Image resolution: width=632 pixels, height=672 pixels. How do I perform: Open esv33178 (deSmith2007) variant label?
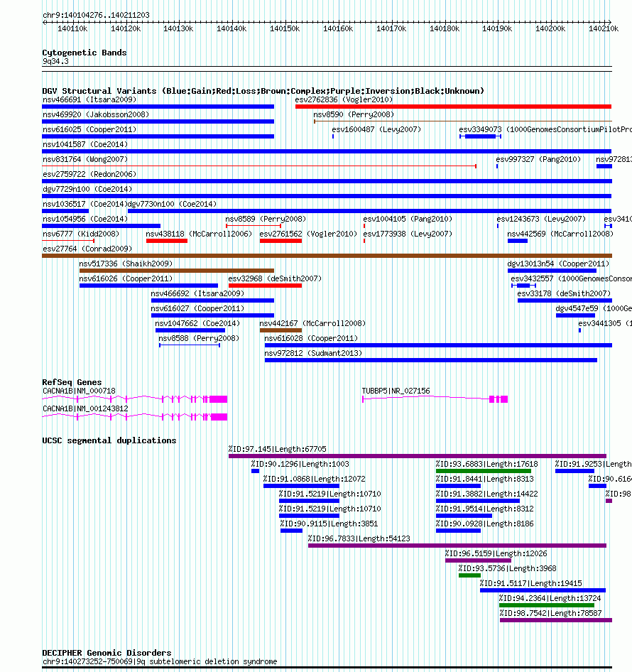click(565, 294)
